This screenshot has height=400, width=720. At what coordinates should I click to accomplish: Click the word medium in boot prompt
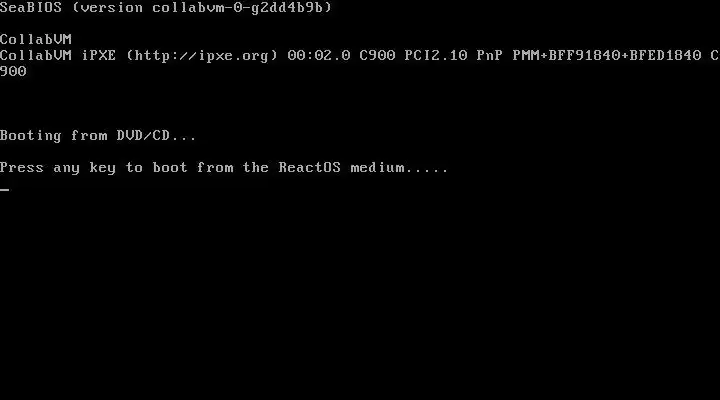[x=377, y=167]
